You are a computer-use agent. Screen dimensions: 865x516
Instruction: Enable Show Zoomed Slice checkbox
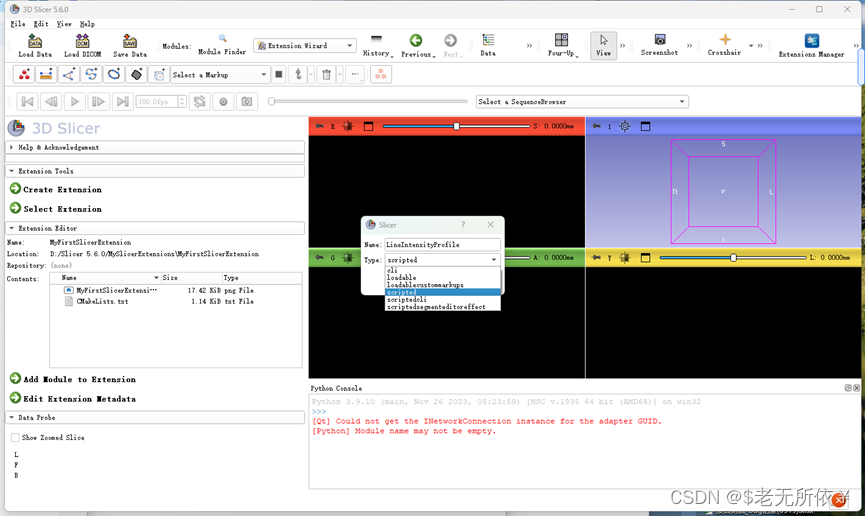pos(15,437)
